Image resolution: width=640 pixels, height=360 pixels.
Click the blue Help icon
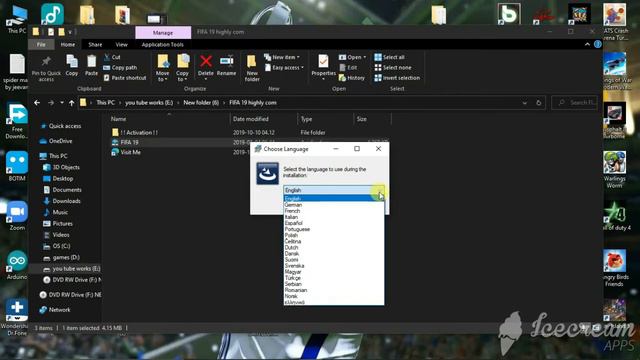pyautogui.click(x=598, y=44)
